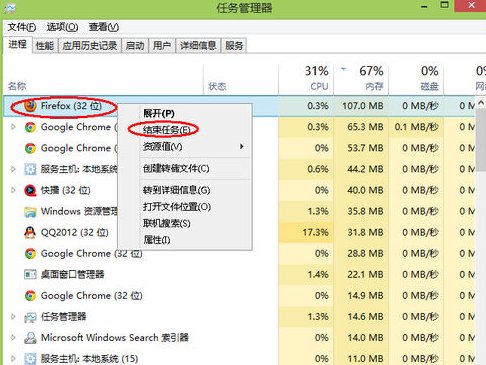
Task: Switch to the 启动 tab
Action: tap(135, 46)
